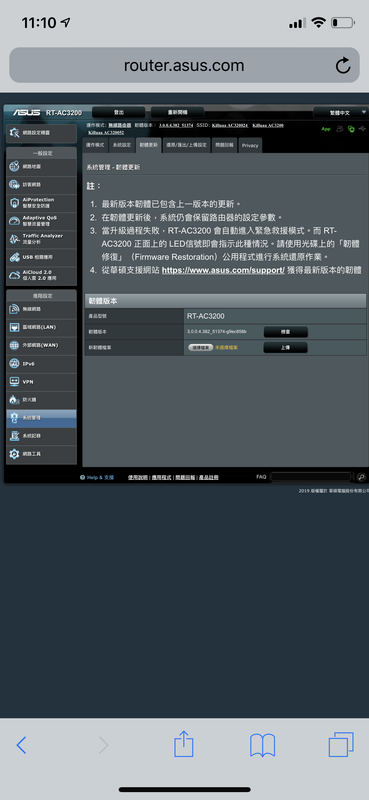
Task: Open the USB application icon
Action: (x=14, y=257)
